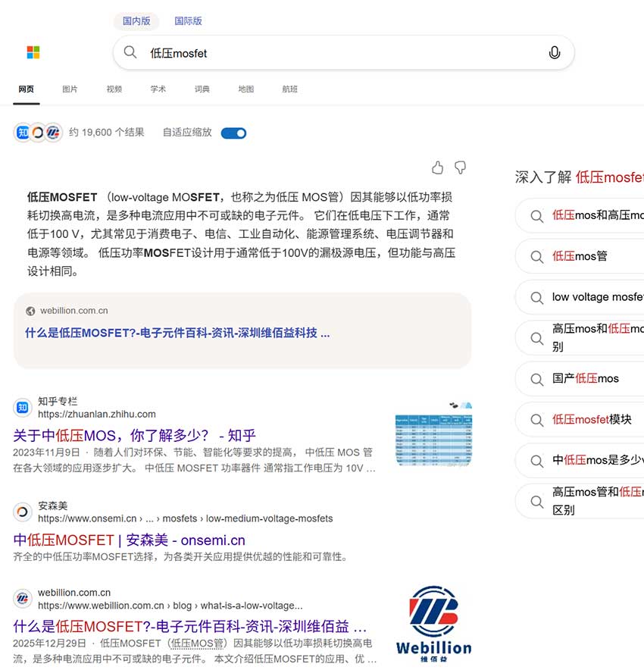Open result 中低压MOSFET | 安森美 - onsemi.cn

click(x=129, y=540)
